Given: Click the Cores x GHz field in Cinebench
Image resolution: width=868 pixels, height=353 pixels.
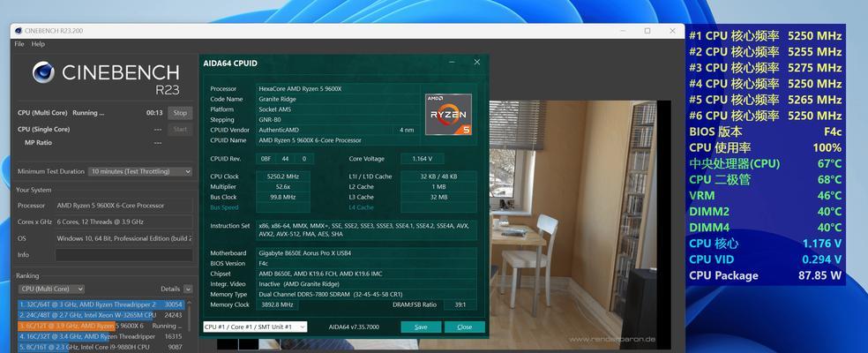Looking at the screenshot, I should click(124, 222).
